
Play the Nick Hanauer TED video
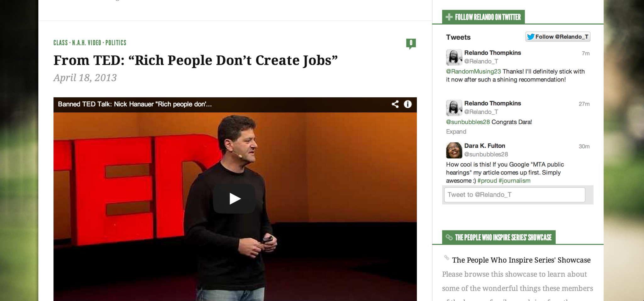click(x=234, y=199)
